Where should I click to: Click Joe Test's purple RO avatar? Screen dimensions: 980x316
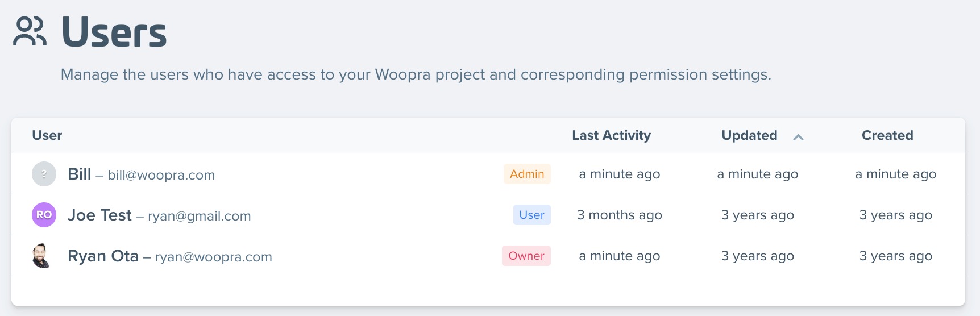pyautogui.click(x=44, y=215)
